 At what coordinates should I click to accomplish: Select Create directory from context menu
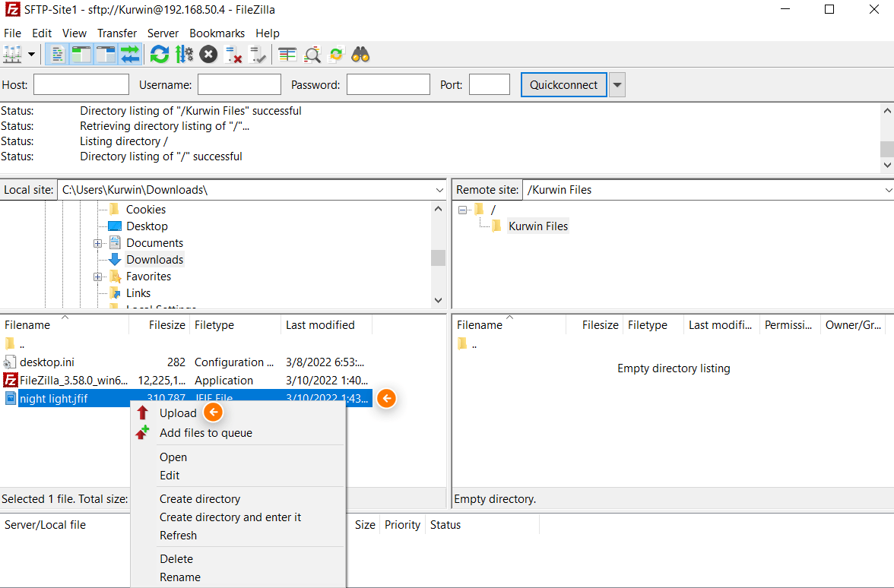pyautogui.click(x=199, y=498)
